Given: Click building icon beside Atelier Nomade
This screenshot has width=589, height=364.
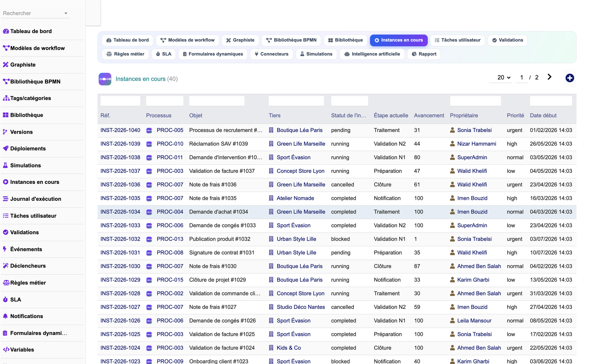Looking at the screenshot, I should 271,198.
